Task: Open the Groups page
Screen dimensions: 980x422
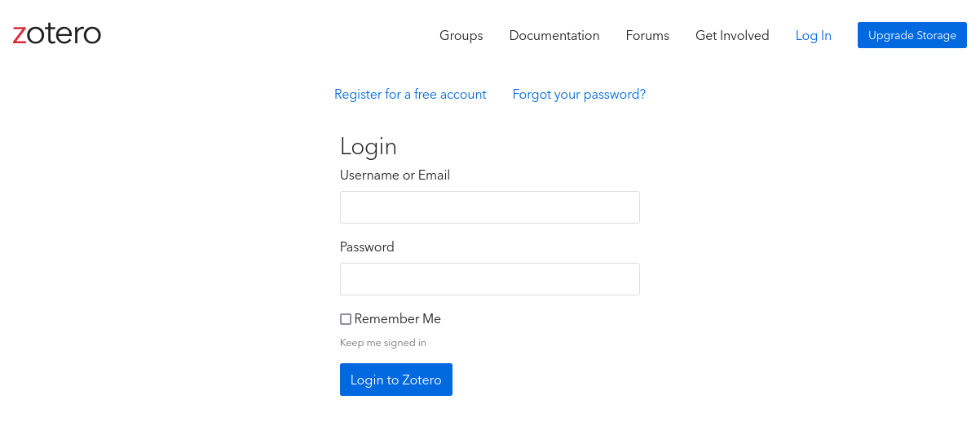Action: pos(461,36)
